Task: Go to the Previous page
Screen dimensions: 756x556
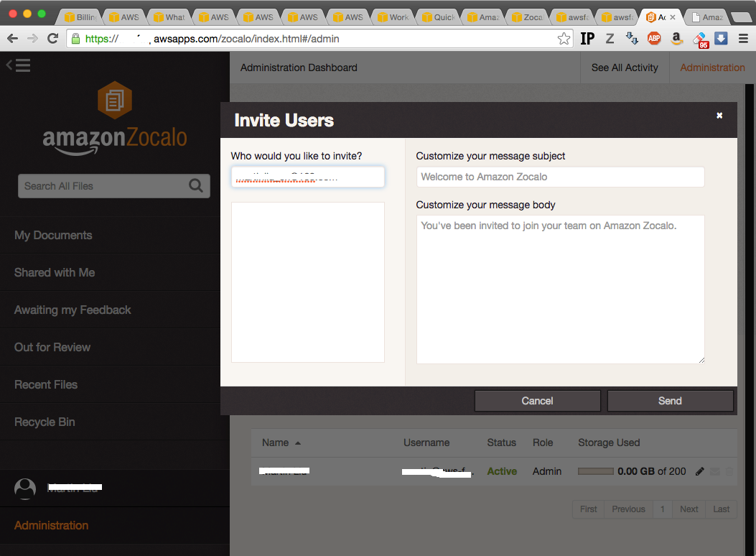Action: tap(628, 509)
